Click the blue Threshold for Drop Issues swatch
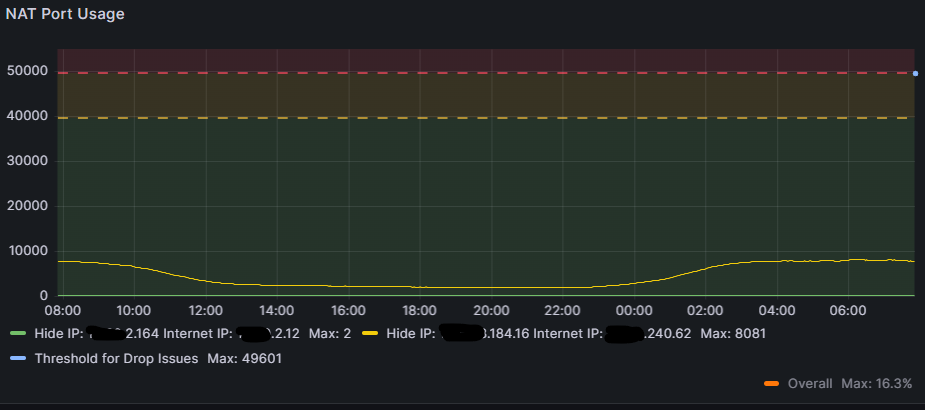 tap(16, 358)
